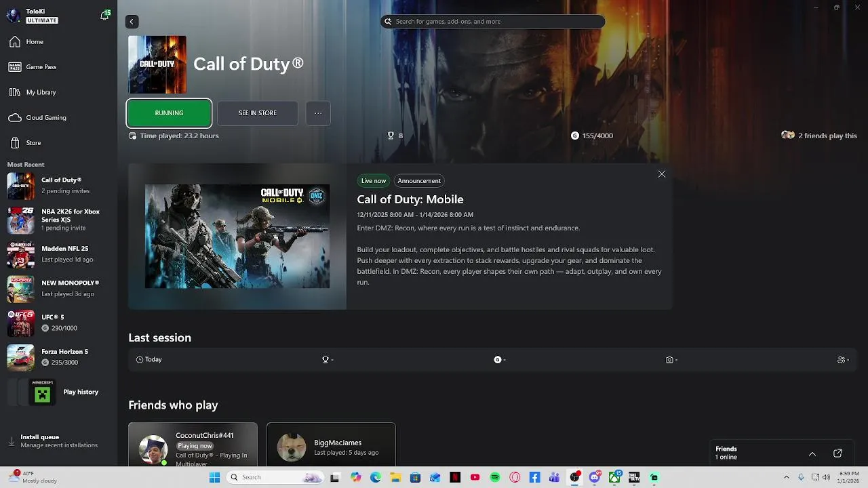Open the taskbar clock and date
This screenshot has width=868, height=488.
pyautogui.click(x=850, y=477)
